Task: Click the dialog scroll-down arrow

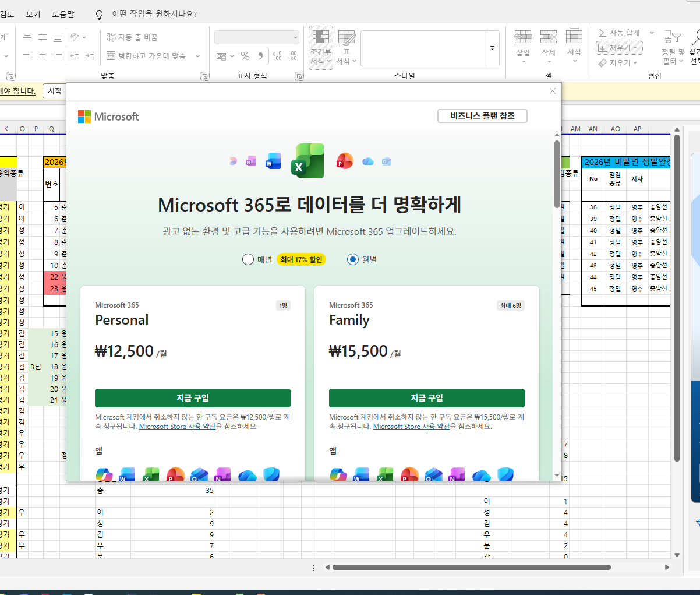Action: click(557, 476)
